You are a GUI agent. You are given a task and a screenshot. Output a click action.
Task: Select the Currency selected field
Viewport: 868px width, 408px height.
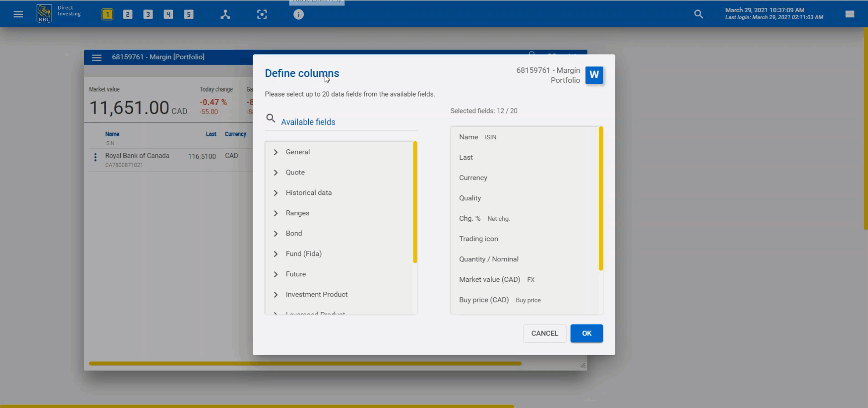[525, 178]
